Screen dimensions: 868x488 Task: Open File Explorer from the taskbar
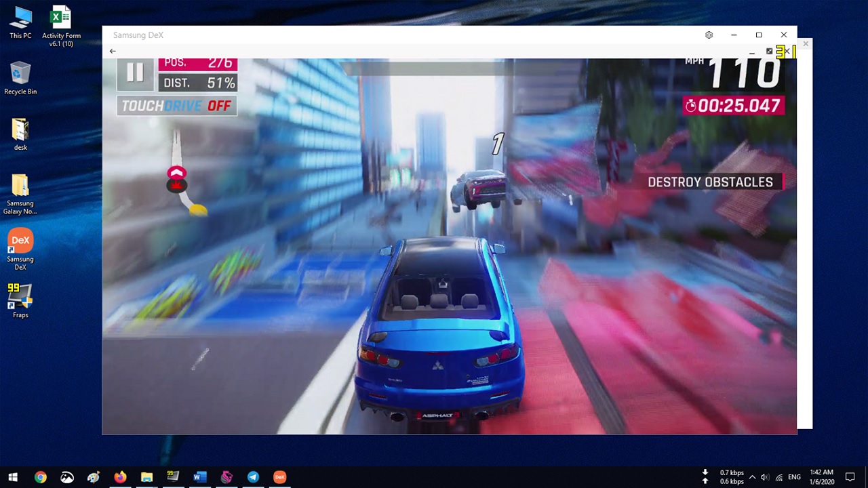point(146,477)
